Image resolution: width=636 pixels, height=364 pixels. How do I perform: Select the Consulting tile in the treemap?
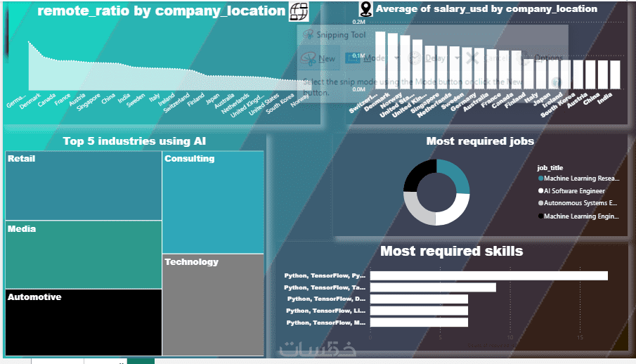click(x=213, y=202)
